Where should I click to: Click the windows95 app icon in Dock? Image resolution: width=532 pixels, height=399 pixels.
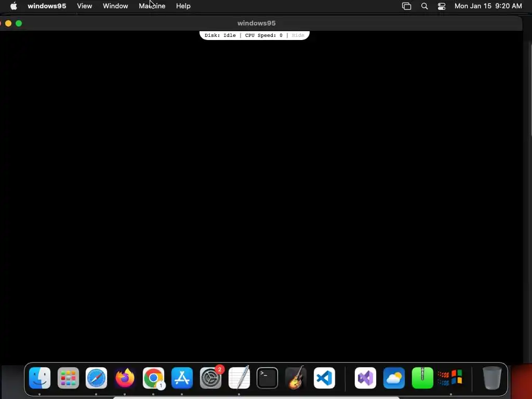coord(450,378)
